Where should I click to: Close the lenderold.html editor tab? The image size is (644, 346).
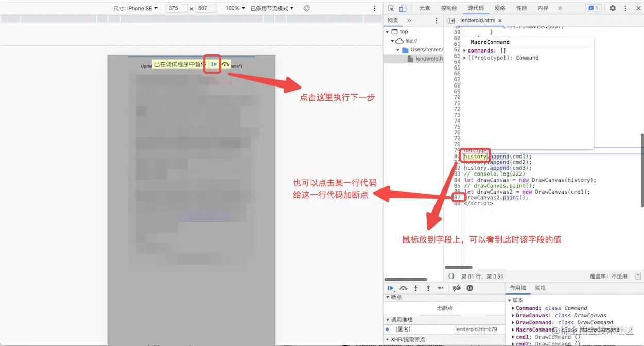(500, 21)
